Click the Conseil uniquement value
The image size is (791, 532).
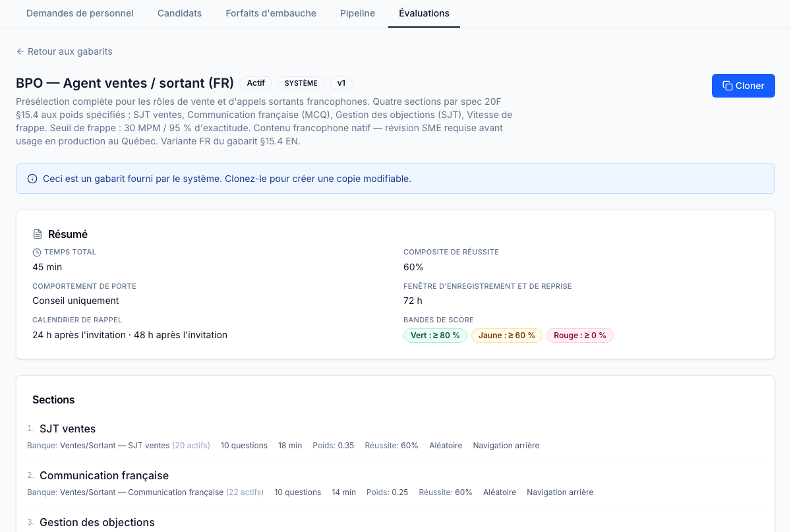coord(76,301)
